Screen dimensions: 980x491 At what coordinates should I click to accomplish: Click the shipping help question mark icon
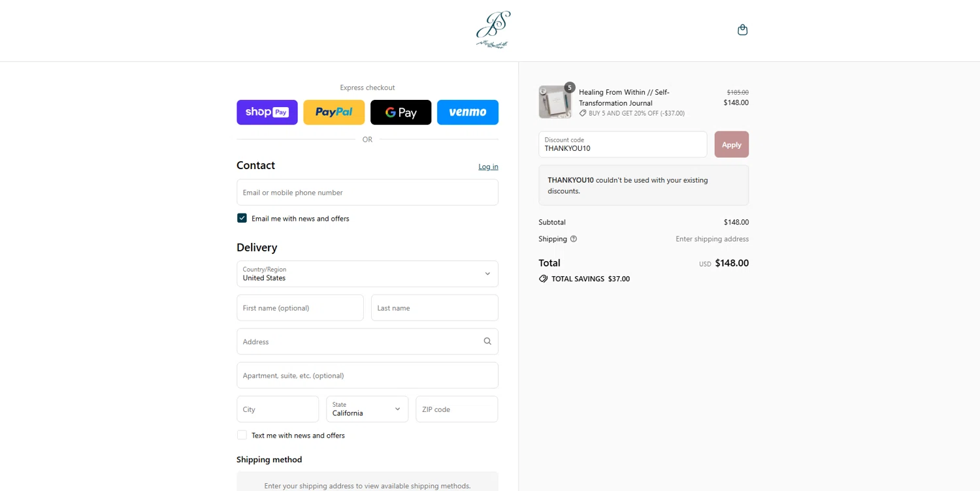coord(574,239)
